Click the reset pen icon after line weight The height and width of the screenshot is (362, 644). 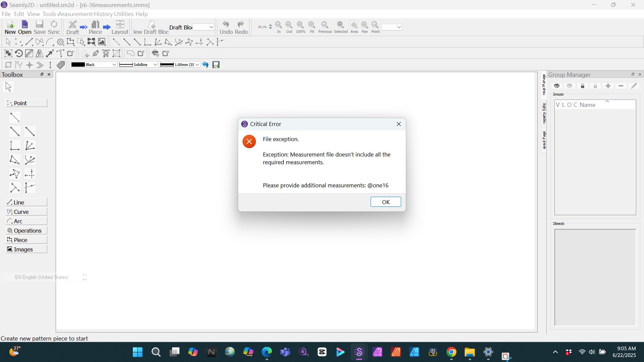(206, 65)
